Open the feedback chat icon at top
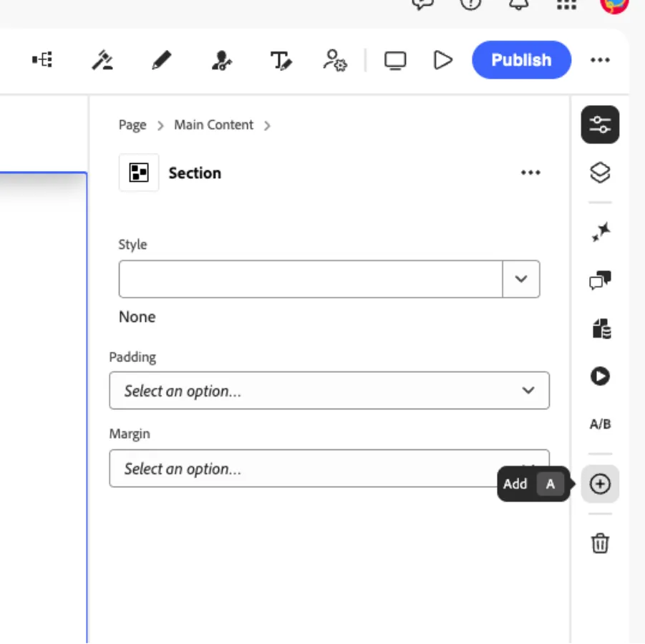 click(x=423, y=4)
